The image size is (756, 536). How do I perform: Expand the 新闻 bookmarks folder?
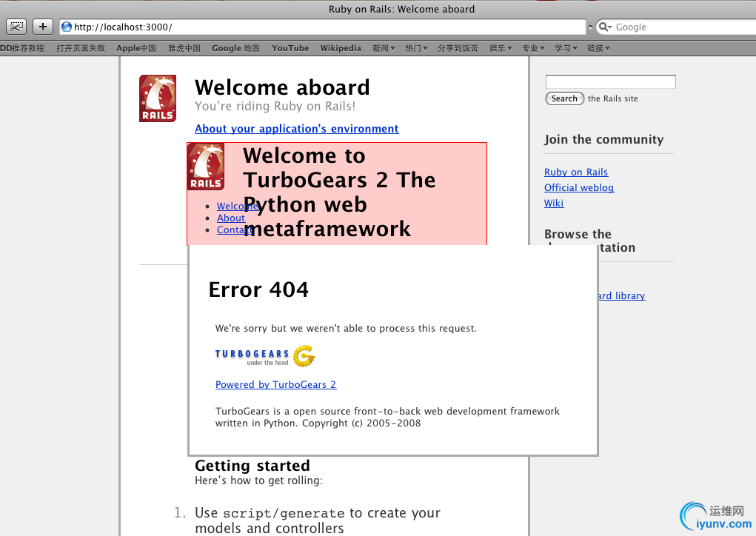384,48
